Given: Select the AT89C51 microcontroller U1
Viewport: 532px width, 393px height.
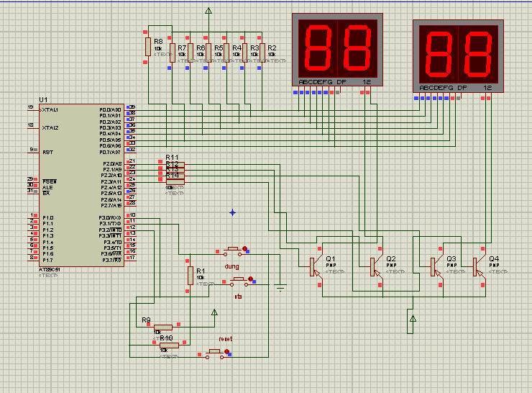Looking at the screenshot, I should click(83, 184).
